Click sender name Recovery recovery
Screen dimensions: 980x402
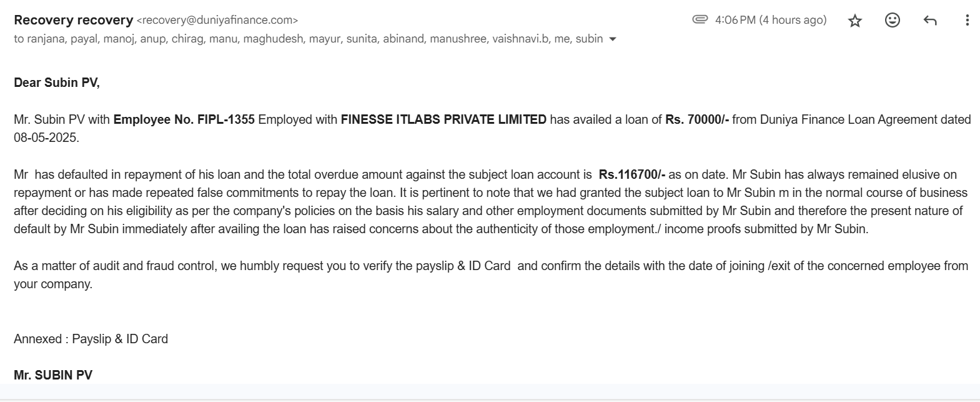(73, 20)
